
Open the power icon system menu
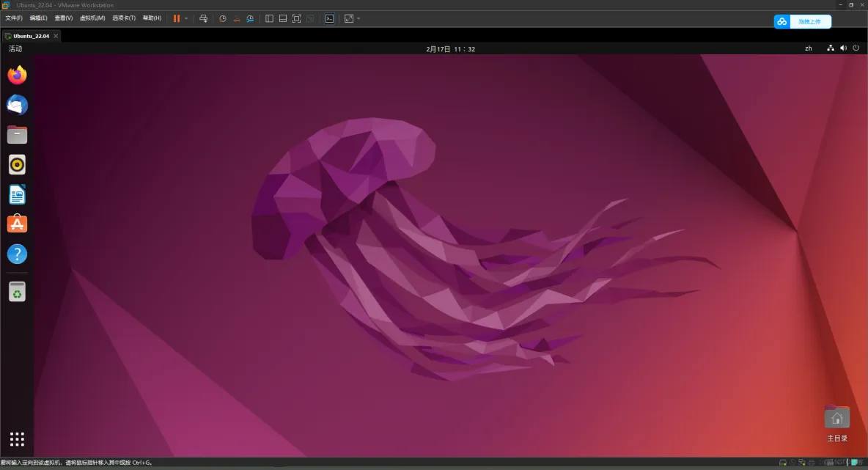(x=856, y=48)
